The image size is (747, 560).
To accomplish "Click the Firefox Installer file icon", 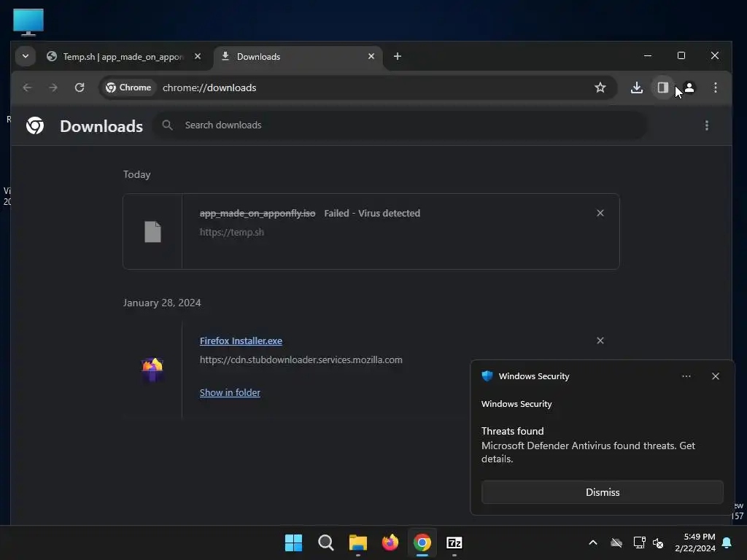I will [x=152, y=370].
